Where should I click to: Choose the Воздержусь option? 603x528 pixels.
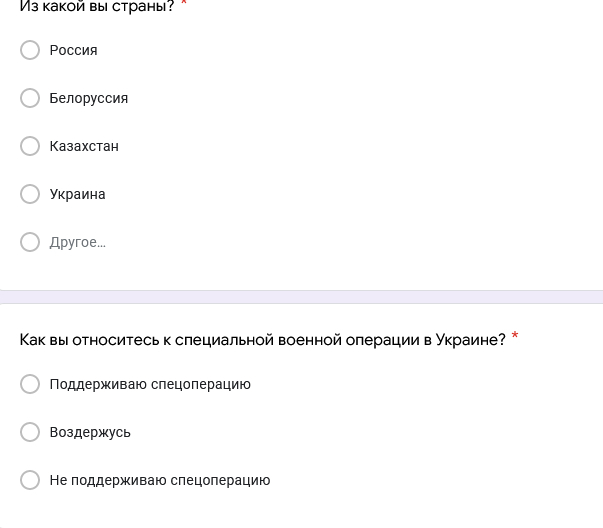[x=30, y=432]
